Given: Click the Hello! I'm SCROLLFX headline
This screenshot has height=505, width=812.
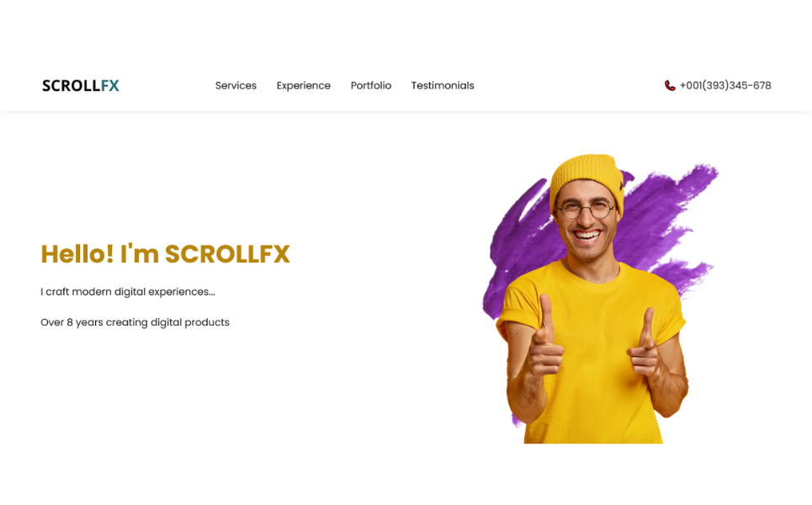Looking at the screenshot, I should 165,254.
